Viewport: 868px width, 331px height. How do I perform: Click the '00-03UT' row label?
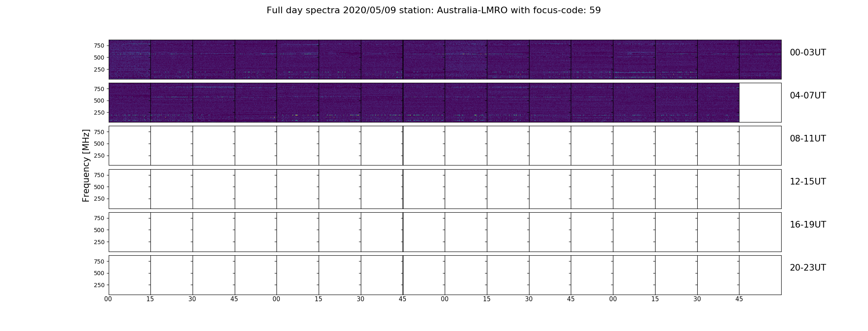(x=808, y=53)
